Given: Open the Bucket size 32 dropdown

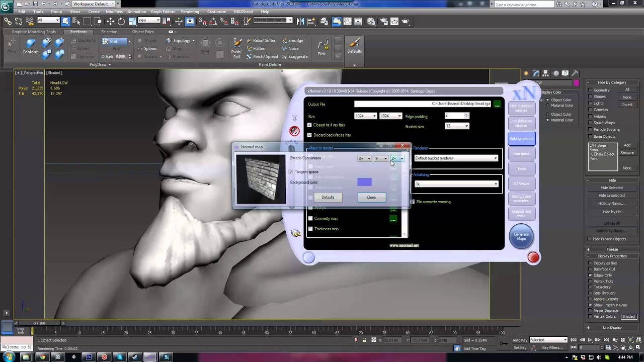Looking at the screenshot, I should click(x=457, y=126).
